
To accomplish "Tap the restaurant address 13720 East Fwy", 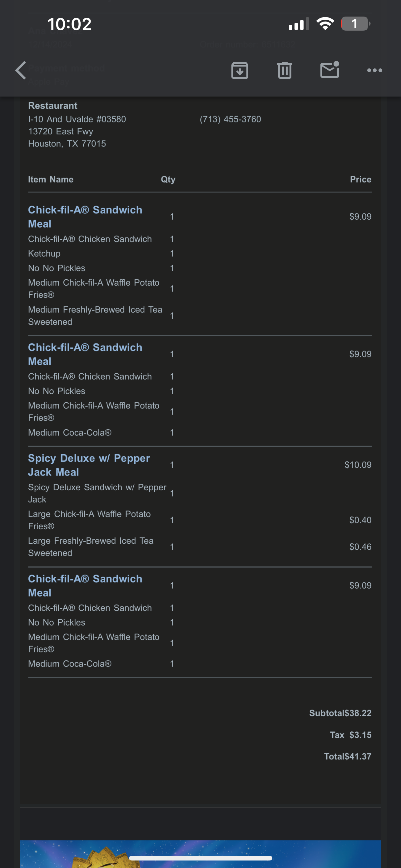I will pyautogui.click(x=61, y=132).
